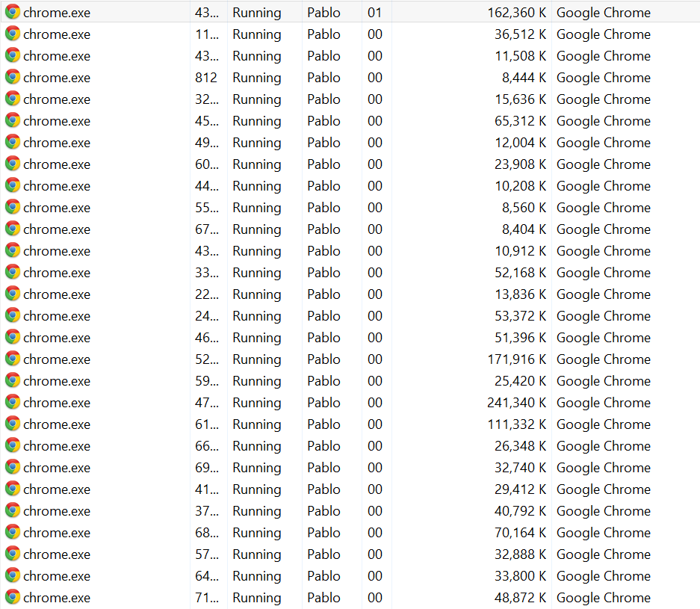The height and width of the screenshot is (609, 700).
Task: Click Running status in the 33,800 K row
Action: 257,576
